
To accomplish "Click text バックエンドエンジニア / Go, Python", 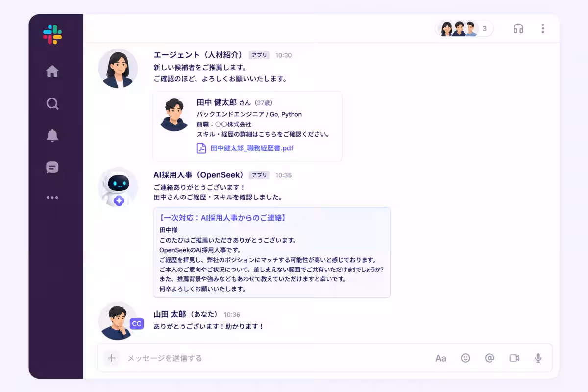I will (x=249, y=114).
